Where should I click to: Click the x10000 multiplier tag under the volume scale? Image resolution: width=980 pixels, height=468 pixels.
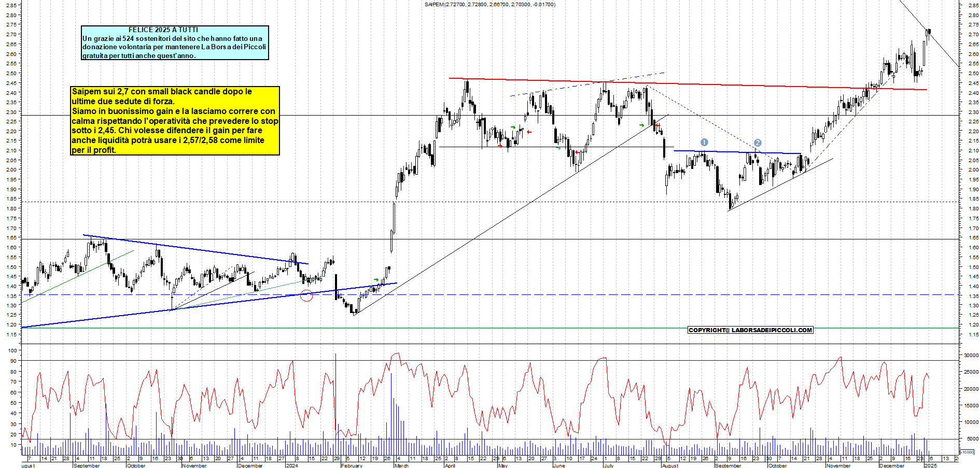(x=967, y=452)
